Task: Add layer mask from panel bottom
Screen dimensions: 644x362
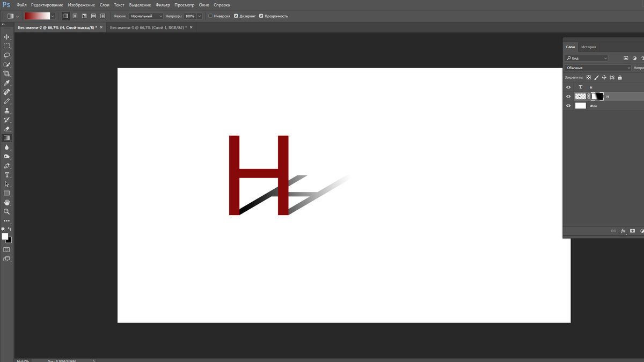Action: pos(633,231)
